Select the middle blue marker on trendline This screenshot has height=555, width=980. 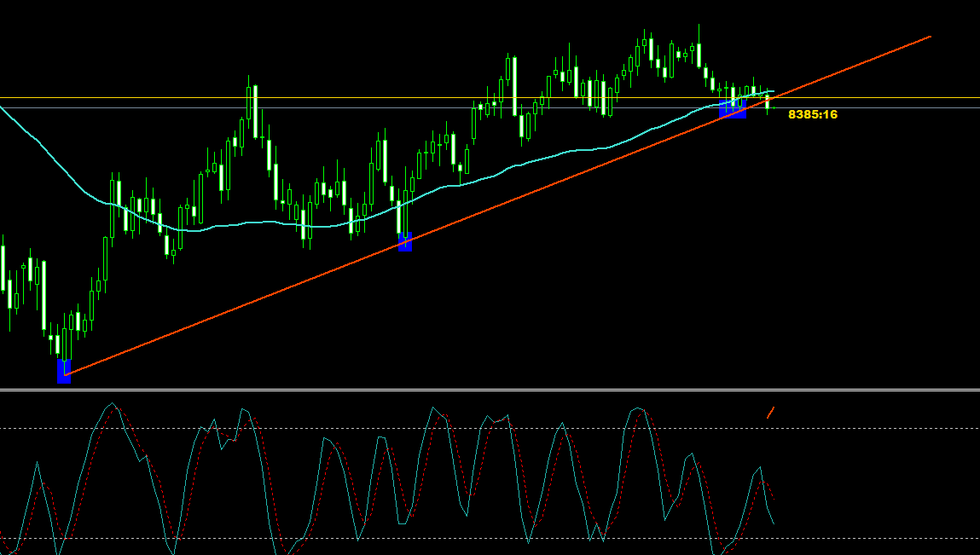tap(405, 242)
